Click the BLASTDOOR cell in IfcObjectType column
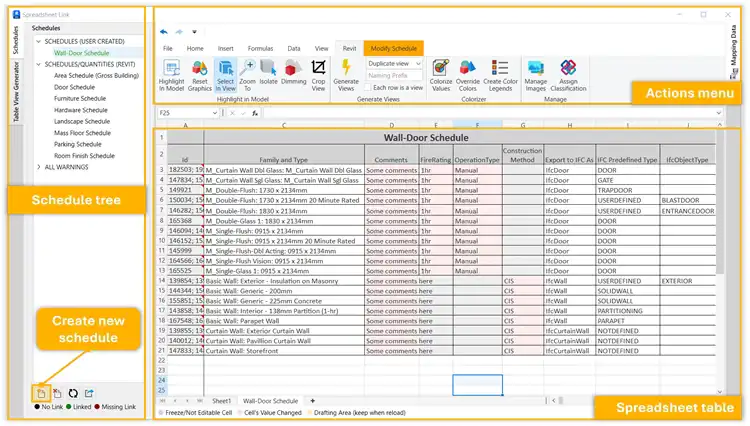Viewport: 750px width, 426px height. [x=687, y=200]
